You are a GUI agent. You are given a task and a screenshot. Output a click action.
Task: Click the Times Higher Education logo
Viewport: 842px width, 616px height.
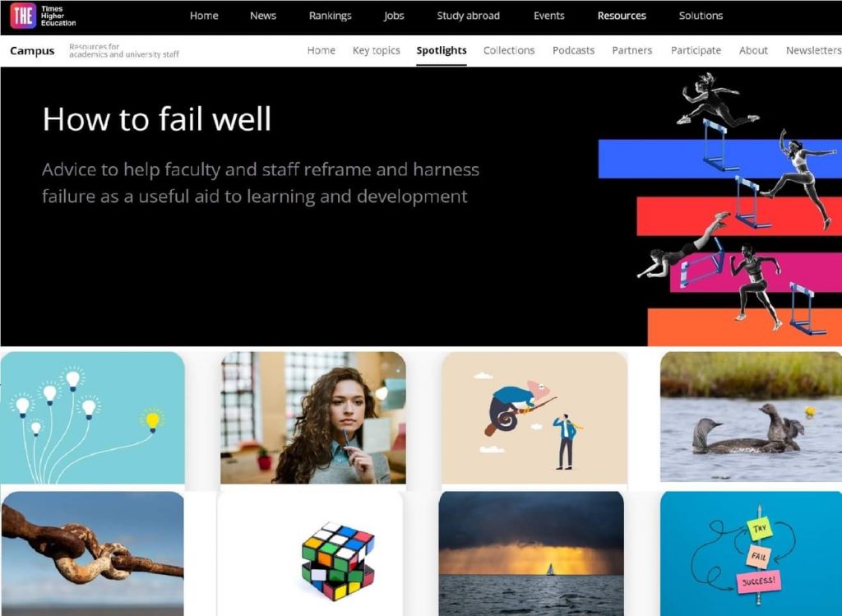(x=44, y=16)
